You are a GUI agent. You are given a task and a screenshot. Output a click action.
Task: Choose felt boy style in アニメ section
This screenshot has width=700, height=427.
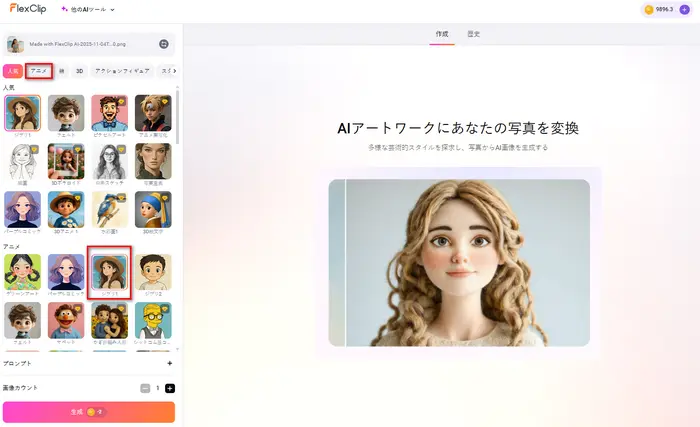click(22, 320)
